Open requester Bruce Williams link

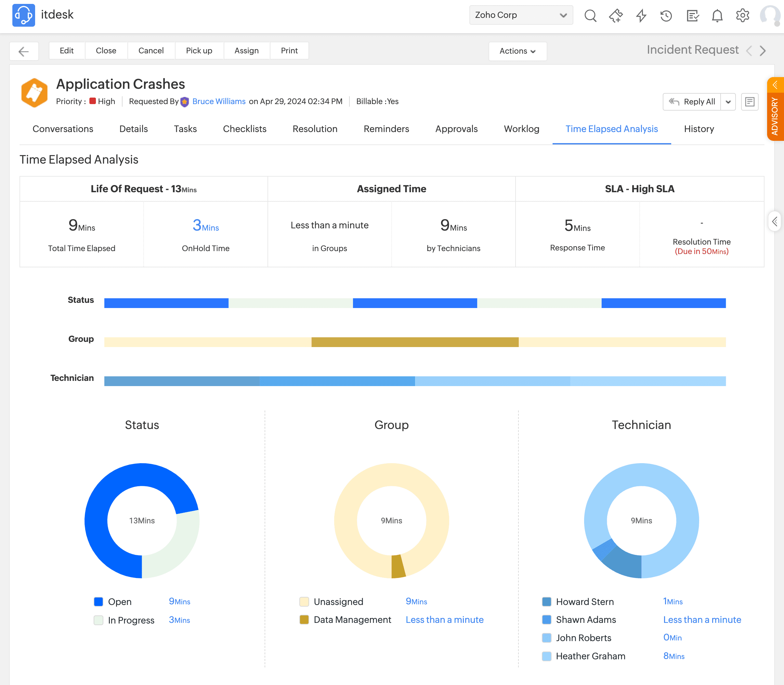coord(218,101)
